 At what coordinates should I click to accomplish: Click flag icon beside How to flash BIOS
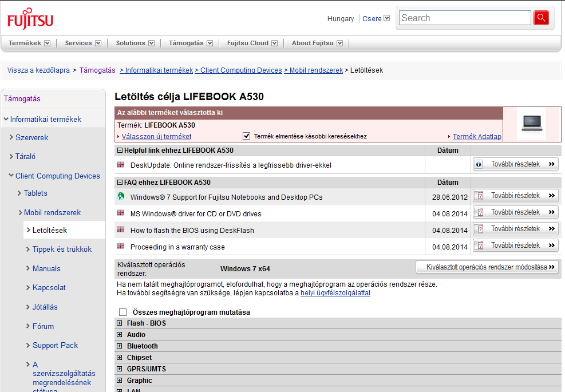121,229
